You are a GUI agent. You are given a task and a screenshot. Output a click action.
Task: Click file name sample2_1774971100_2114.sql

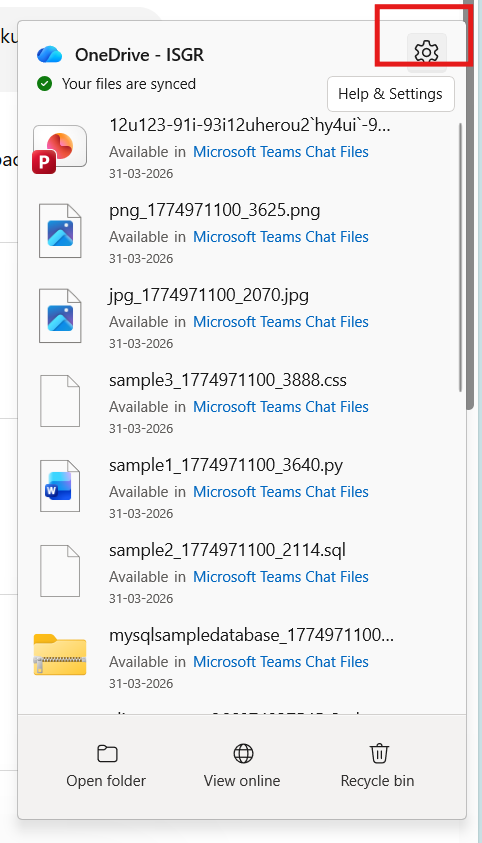coord(227,550)
